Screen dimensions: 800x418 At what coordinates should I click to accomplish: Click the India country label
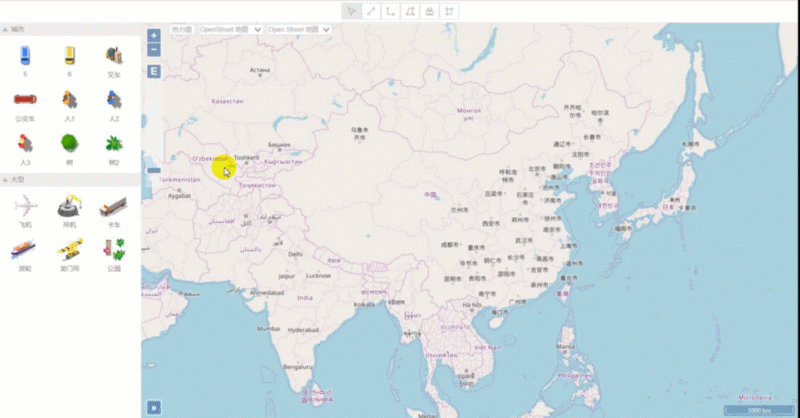pyautogui.click(x=305, y=298)
